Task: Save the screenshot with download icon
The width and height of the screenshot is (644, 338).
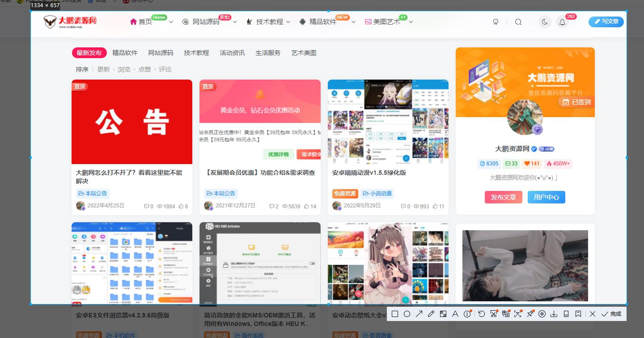Action: (554, 314)
